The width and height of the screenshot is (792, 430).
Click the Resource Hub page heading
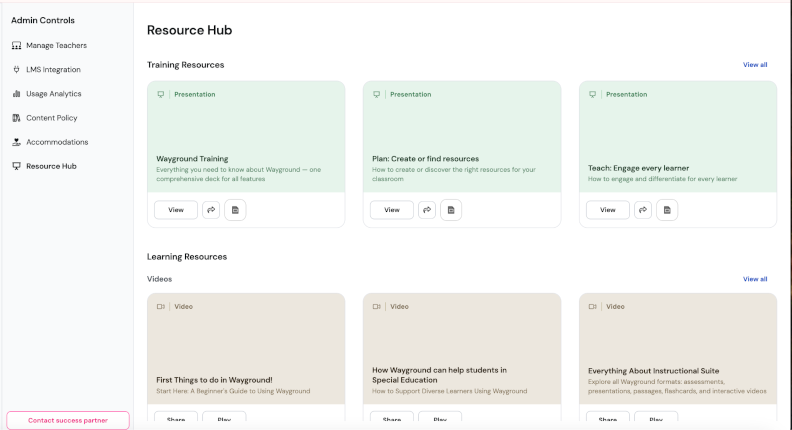189,30
